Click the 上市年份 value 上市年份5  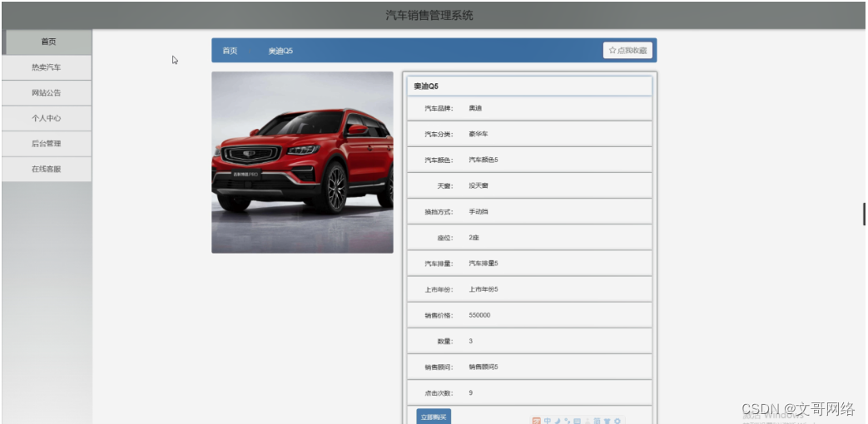(483, 289)
